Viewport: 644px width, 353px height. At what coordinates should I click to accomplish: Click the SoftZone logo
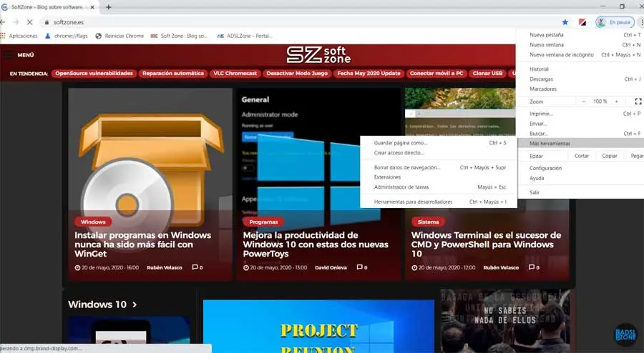[318, 55]
